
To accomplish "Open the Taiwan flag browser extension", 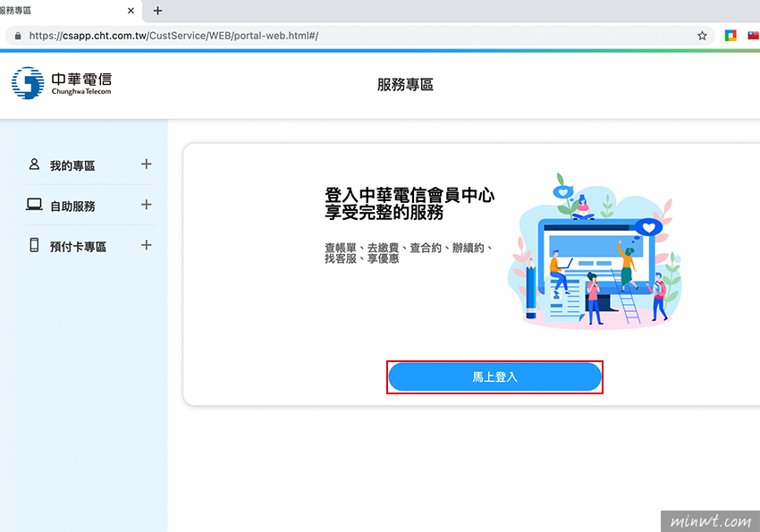I will click(x=753, y=36).
